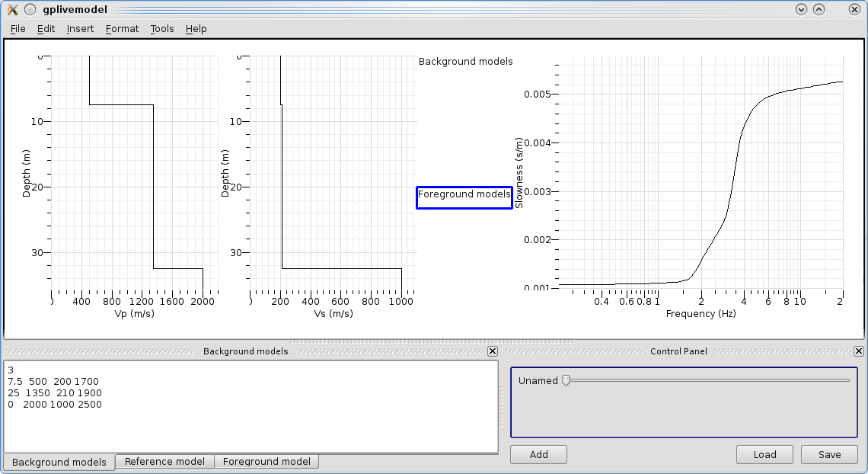Click the Unamed slider handle
The width and height of the screenshot is (868, 474).
[x=566, y=380]
